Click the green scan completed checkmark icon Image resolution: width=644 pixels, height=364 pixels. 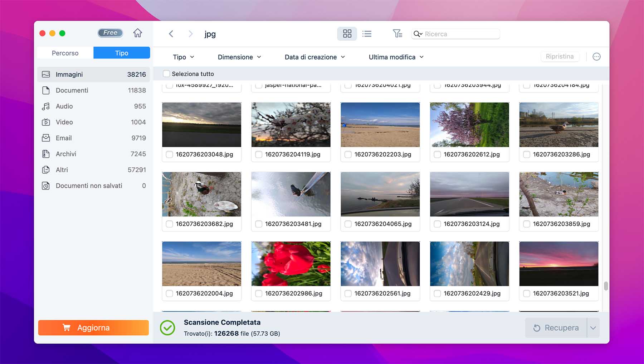[x=167, y=328]
